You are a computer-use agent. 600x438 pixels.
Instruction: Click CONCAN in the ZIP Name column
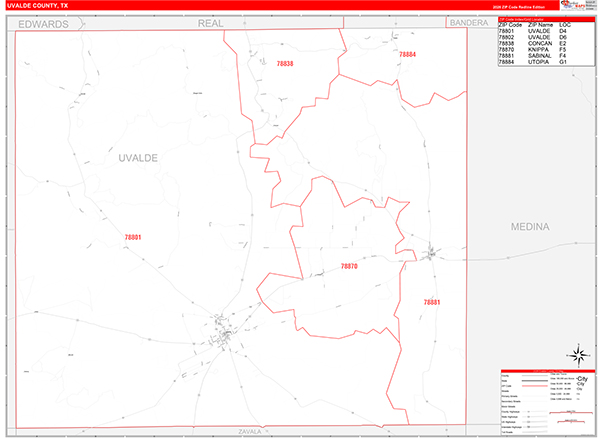540,43
